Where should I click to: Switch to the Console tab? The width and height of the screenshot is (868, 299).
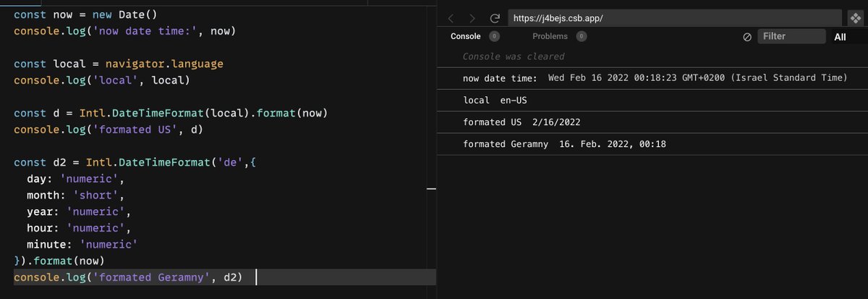tap(465, 36)
